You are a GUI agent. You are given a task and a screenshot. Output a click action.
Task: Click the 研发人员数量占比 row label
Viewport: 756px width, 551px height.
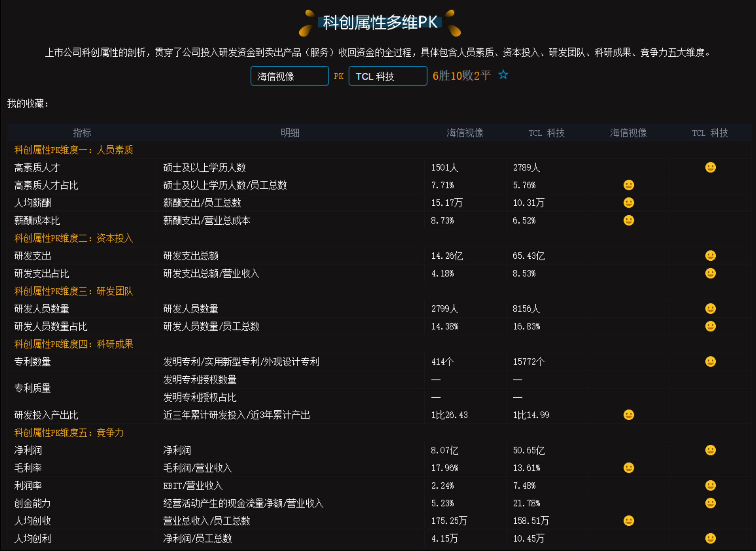[x=51, y=327]
